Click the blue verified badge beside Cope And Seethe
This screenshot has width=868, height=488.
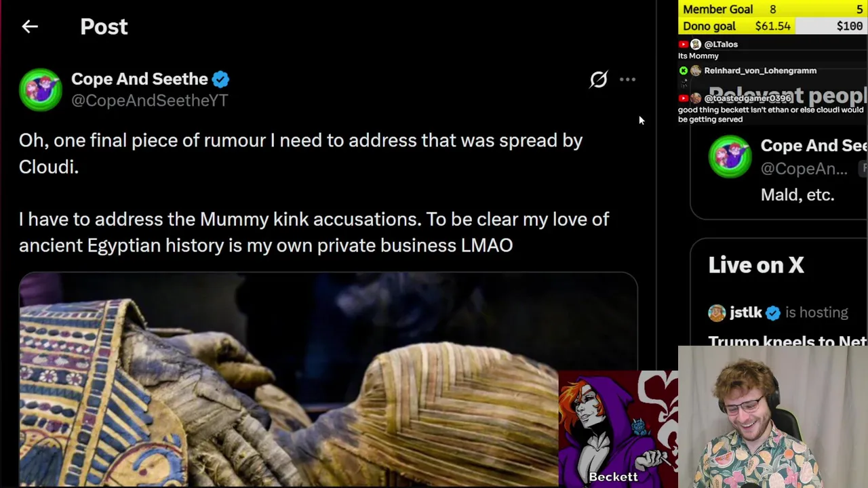coord(220,79)
